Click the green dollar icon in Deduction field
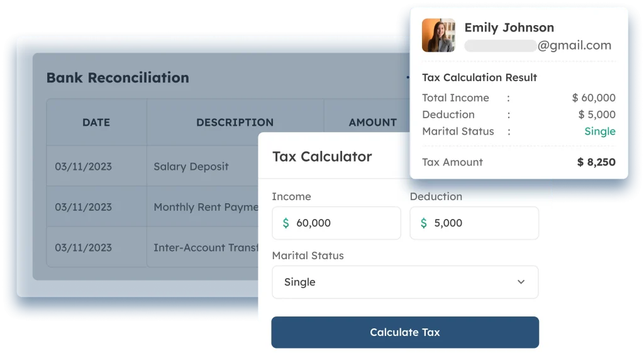Image resolution: width=644 pixels, height=363 pixels. tap(424, 223)
